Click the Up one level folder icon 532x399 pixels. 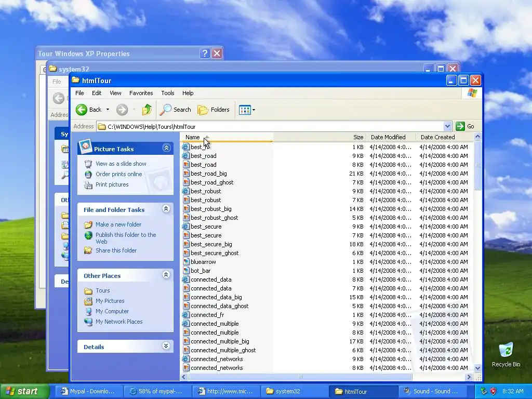point(147,110)
